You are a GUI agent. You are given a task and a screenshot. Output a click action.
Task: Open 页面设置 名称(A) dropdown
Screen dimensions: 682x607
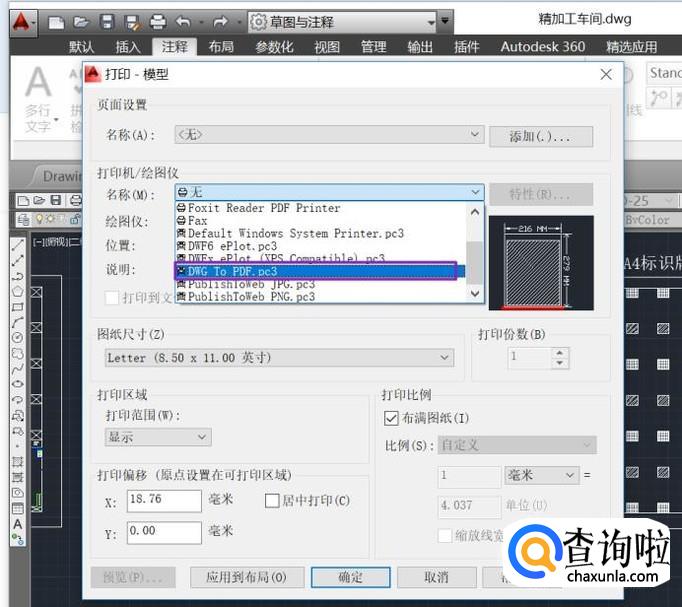click(329, 135)
